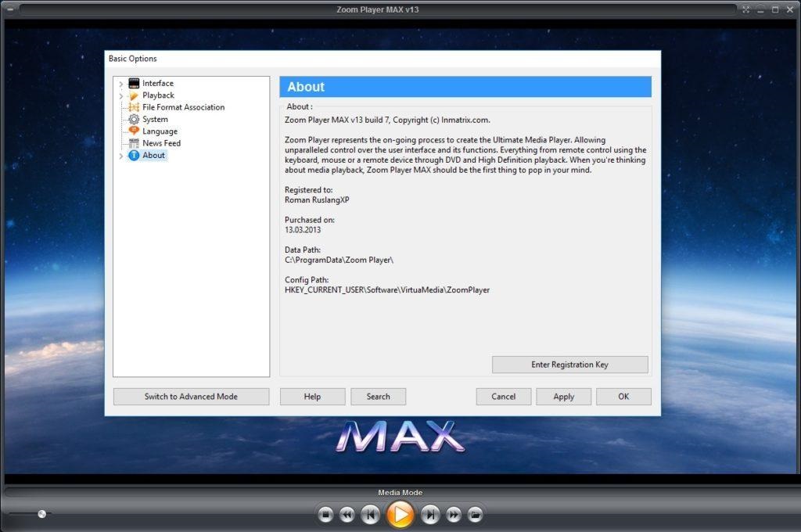This screenshot has width=801, height=532.
Task: Click the Media Mode status text
Action: point(400,493)
